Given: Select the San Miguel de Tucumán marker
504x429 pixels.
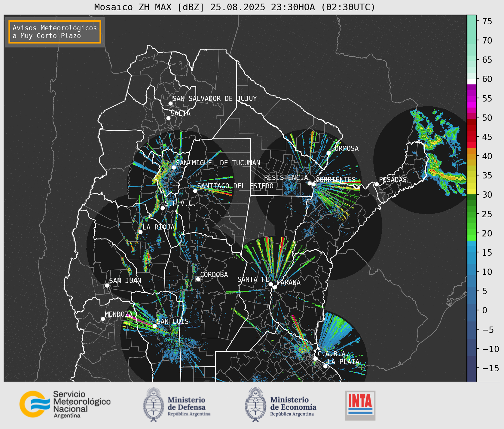Looking at the screenshot, I should coord(173,167).
